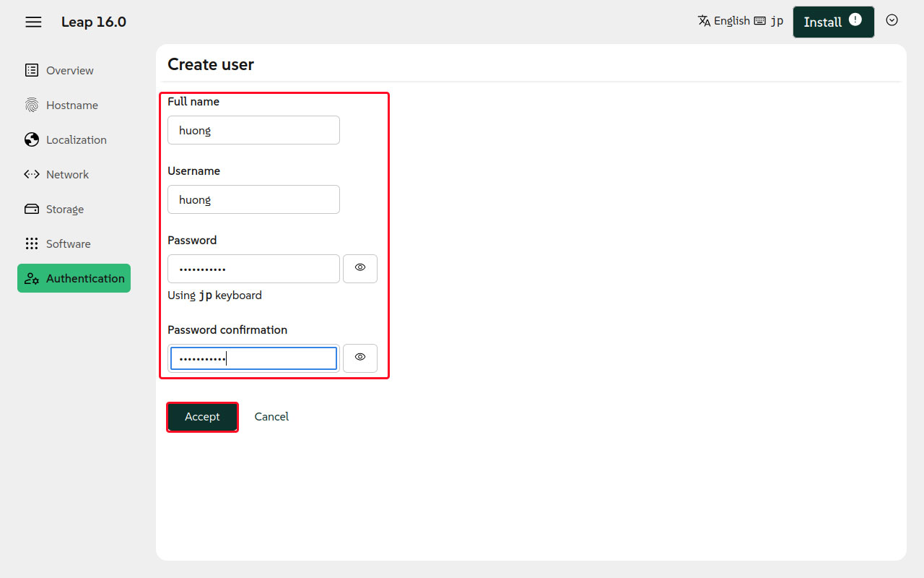The image size is (924, 578).
Task: Open the Storage section
Action: (x=65, y=209)
